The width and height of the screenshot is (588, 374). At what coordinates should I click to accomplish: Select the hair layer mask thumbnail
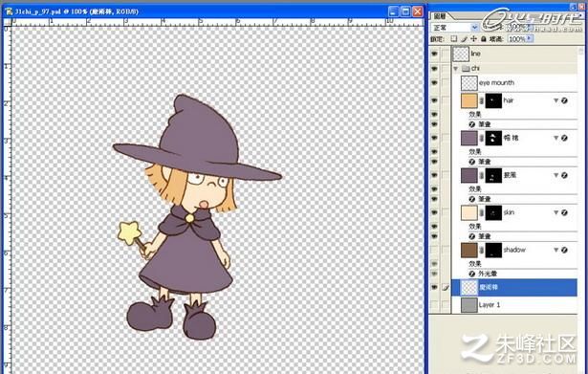pyautogui.click(x=493, y=100)
